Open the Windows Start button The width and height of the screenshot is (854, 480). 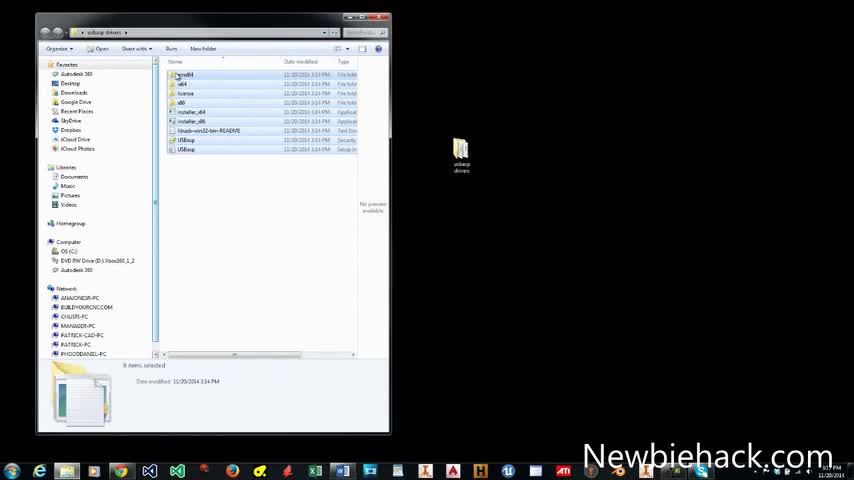click(x=12, y=471)
